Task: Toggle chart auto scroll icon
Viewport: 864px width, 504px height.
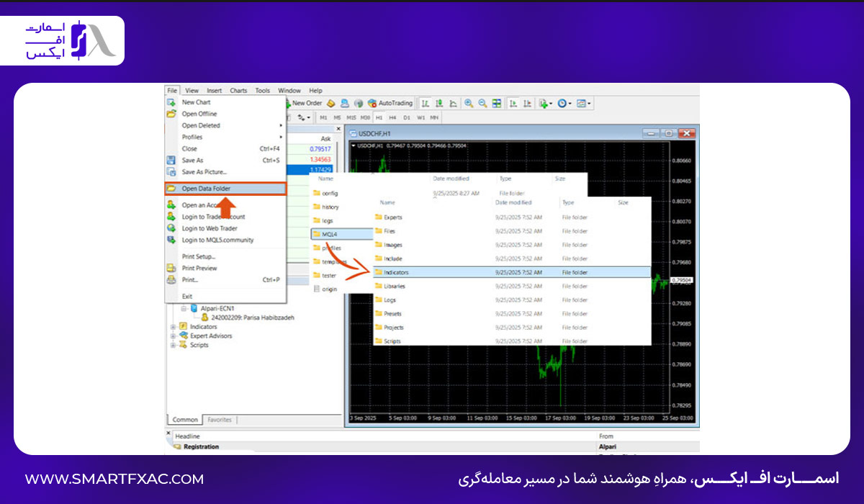Action: 513,104
